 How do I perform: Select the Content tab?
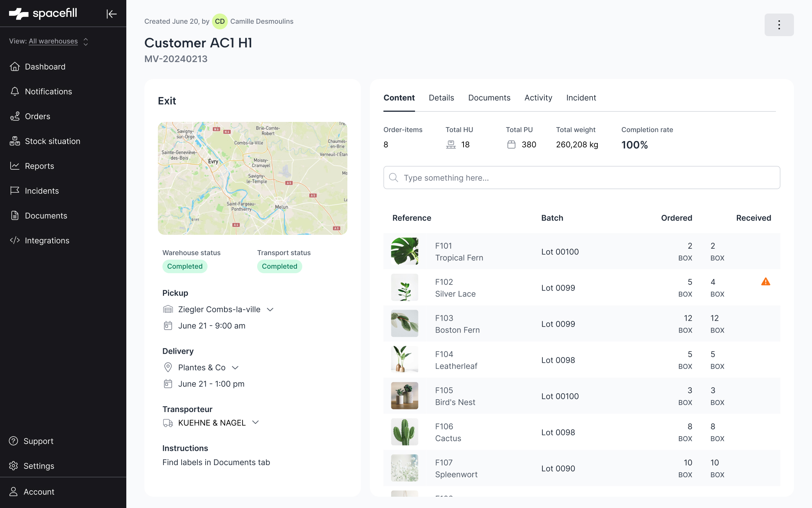tap(399, 98)
